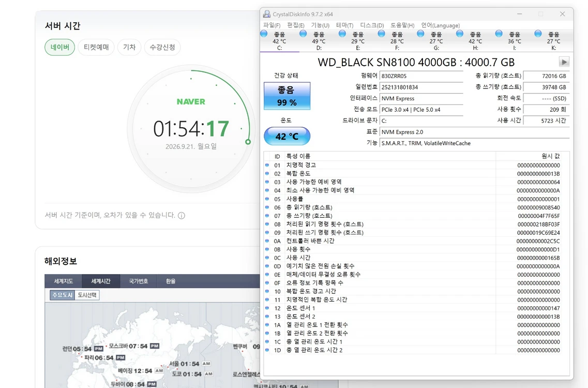The height and width of the screenshot is (388, 588).
Task: Click status dot for attribute 05 사용률
Action: point(267,199)
